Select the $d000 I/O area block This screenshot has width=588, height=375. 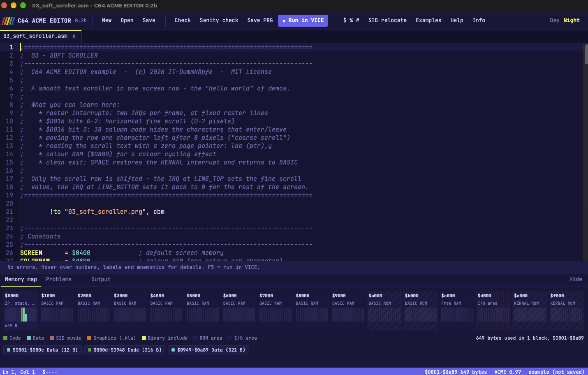point(493,310)
